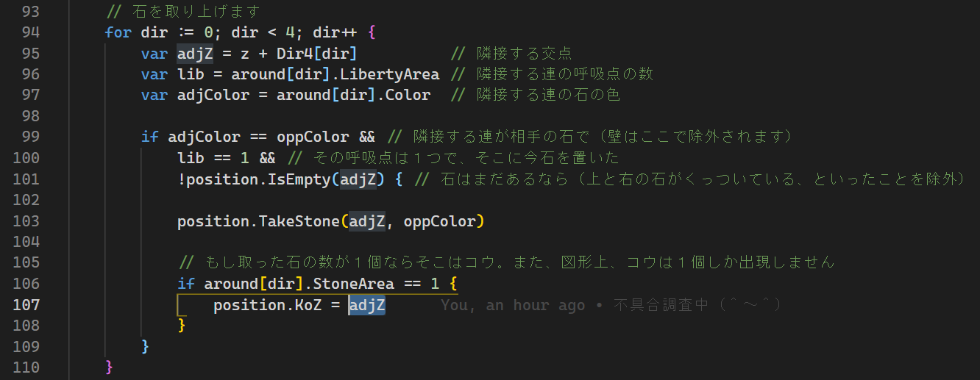Image resolution: width=980 pixels, height=380 pixels.
Task: Click the git blame annotation on line 107
Action: (610, 305)
